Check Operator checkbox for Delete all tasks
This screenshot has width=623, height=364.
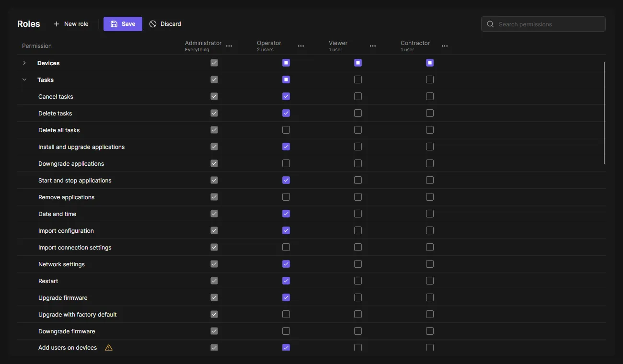(286, 130)
